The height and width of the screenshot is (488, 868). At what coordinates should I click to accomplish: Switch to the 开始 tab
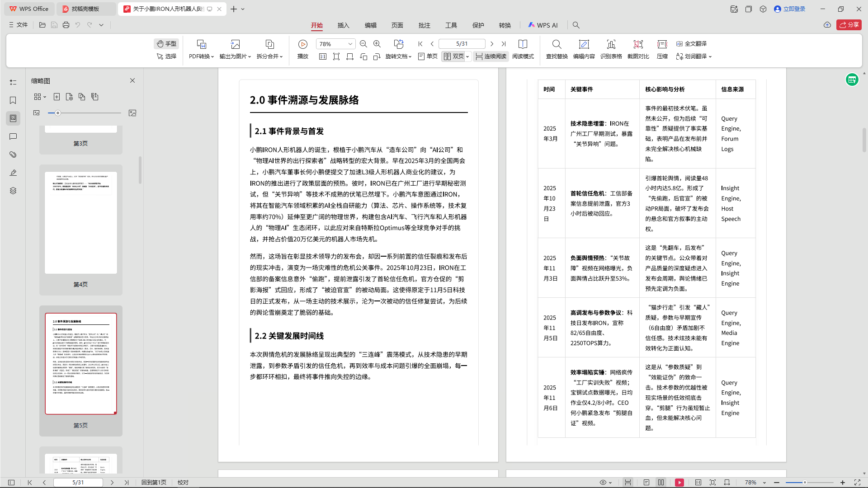point(317,25)
